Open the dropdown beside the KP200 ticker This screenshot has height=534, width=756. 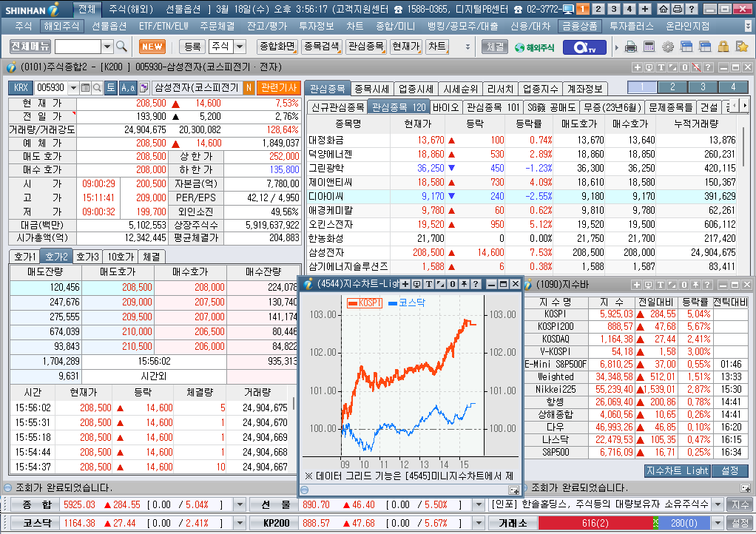(479, 523)
